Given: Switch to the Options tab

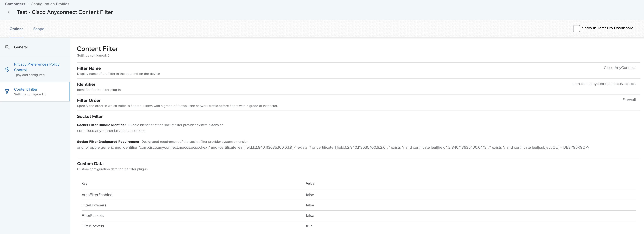Looking at the screenshot, I should (16, 29).
